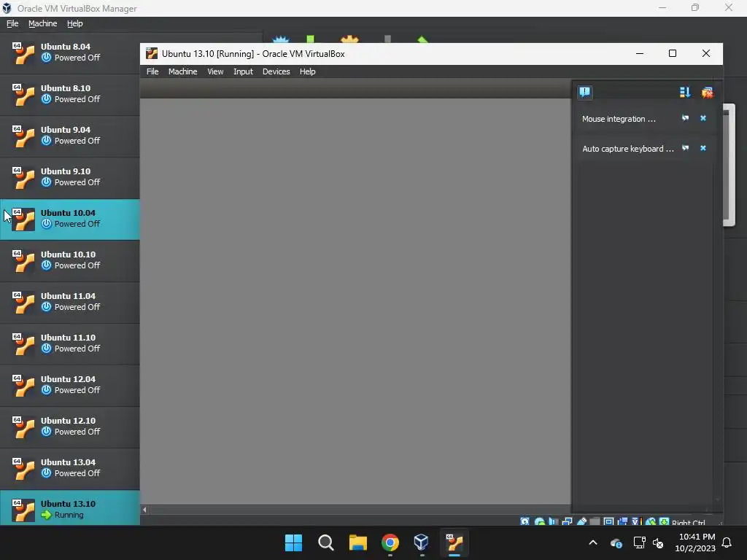This screenshot has height=560, width=747.
Task: Open Google Chrome from the taskbar
Action: click(390, 542)
